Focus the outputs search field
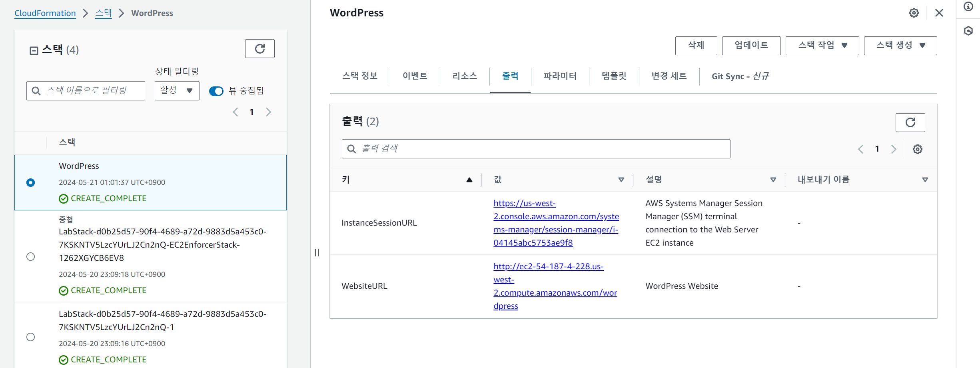 [x=536, y=149]
